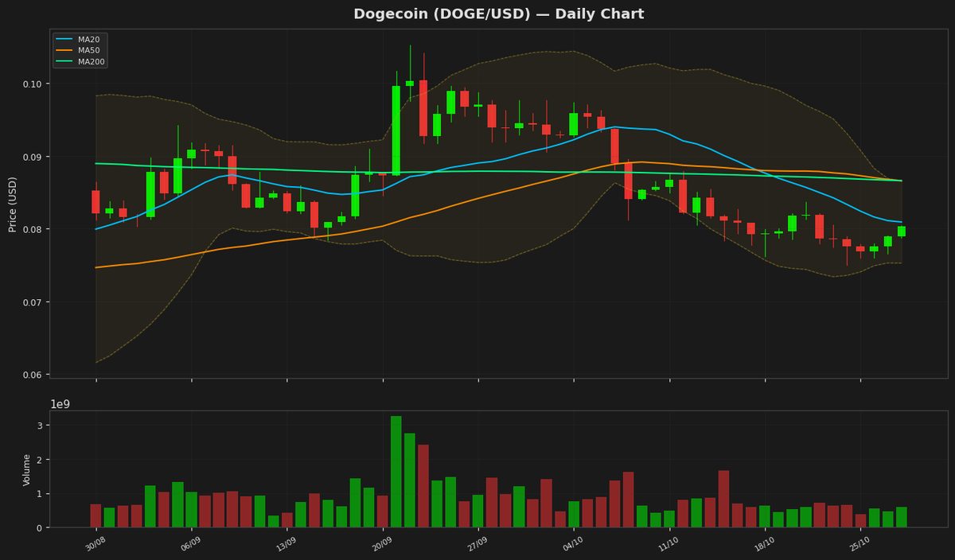Click the volume axis tick label 2
955x560 pixels.
click(x=39, y=460)
